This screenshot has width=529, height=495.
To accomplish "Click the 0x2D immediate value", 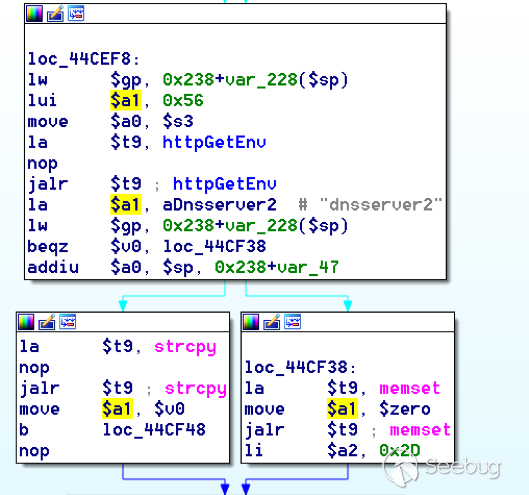I will coord(400,450).
